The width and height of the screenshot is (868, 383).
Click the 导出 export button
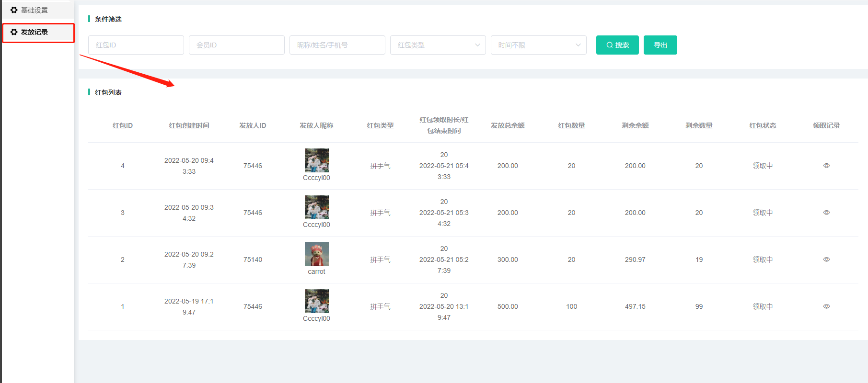(x=660, y=45)
